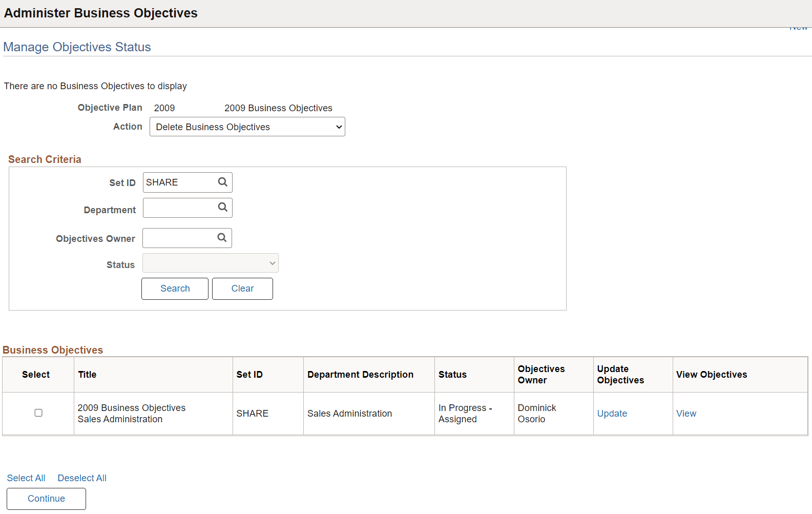Open the Action dropdown
The height and width of the screenshot is (514, 812).
247,127
